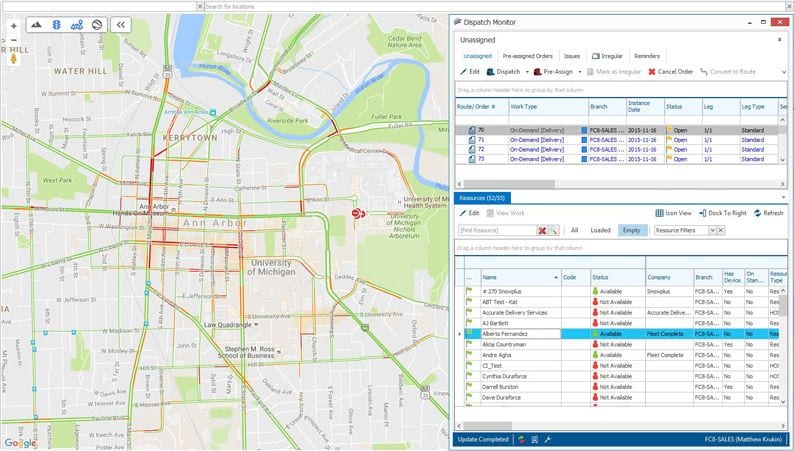
Task: Select the All resource filter
Action: pos(574,230)
